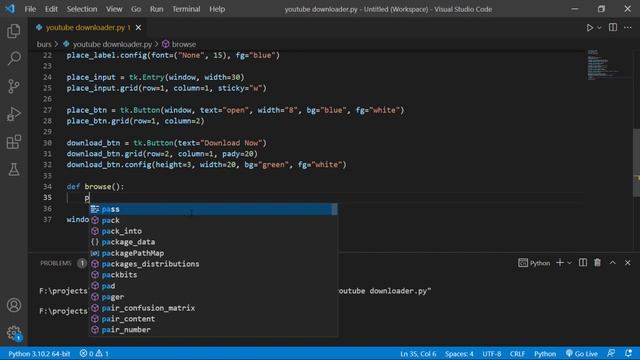Open the Explorer view in activity bar

pos(14,31)
